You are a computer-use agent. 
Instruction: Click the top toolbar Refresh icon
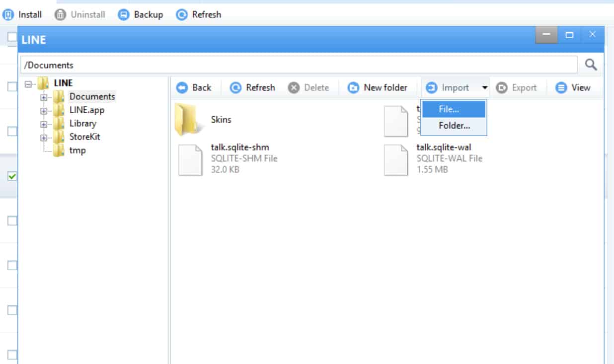tap(182, 15)
